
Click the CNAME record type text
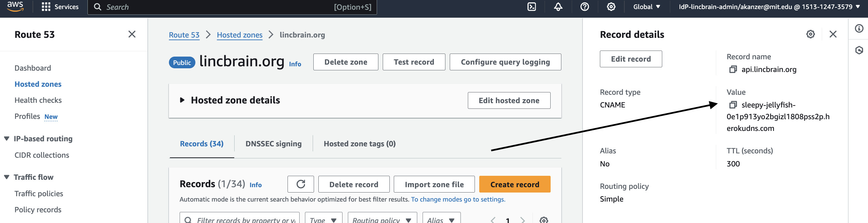coord(612,105)
